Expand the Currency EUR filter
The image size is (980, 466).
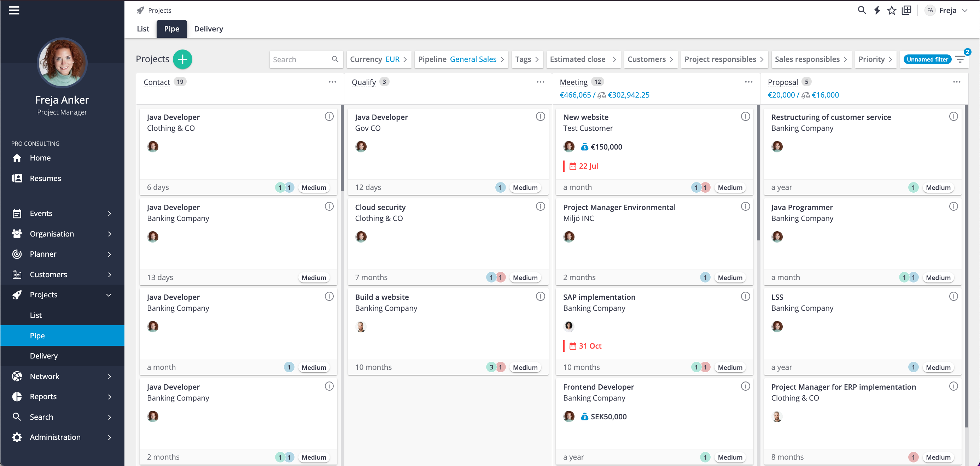378,59
